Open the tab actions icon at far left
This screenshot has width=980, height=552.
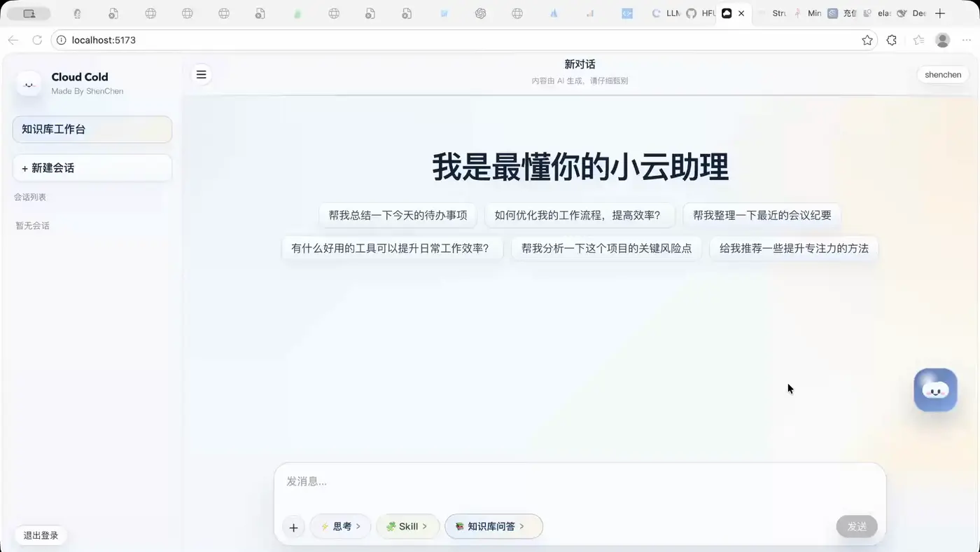29,13
